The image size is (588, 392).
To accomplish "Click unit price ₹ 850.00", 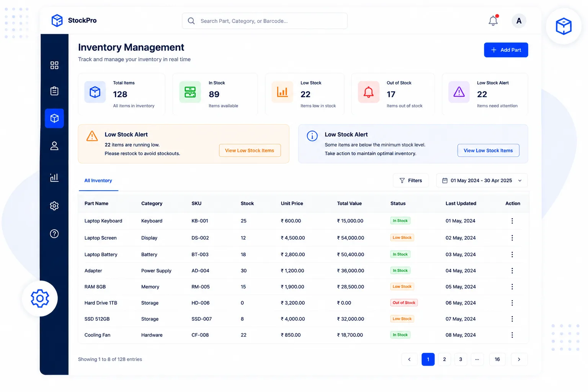I will (x=291, y=335).
